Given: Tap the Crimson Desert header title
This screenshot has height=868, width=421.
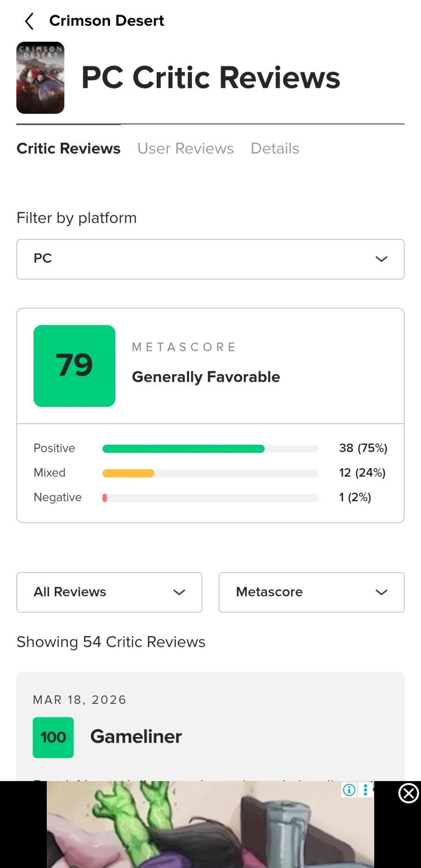Looking at the screenshot, I should tap(107, 21).
